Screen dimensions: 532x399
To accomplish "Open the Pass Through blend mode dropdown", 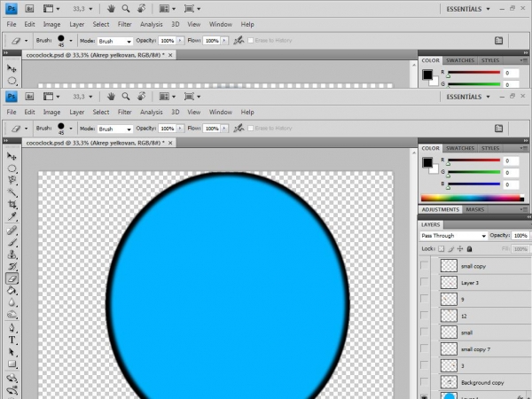I will tap(454, 236).
